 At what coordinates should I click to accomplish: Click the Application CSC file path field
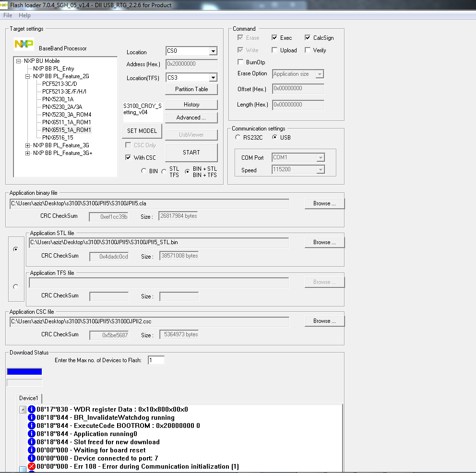[x=149, y=322]
